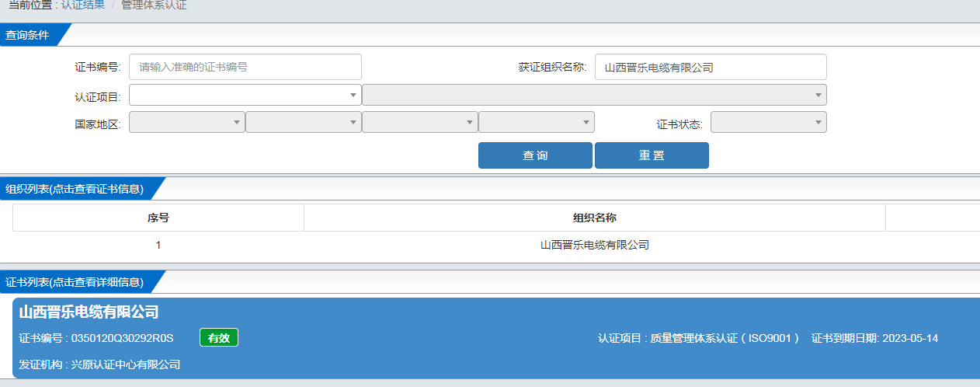Click the 序号 column header
Image resolution: width=980 pixels, height=387 pixels.
(158, 218)
